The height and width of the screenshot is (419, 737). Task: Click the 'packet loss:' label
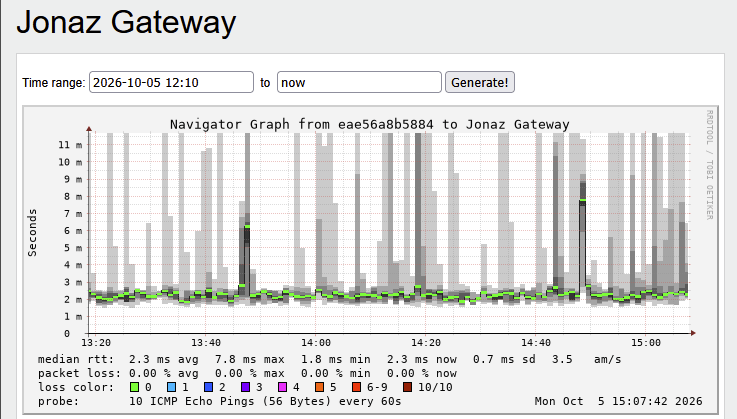pos(79,373)
